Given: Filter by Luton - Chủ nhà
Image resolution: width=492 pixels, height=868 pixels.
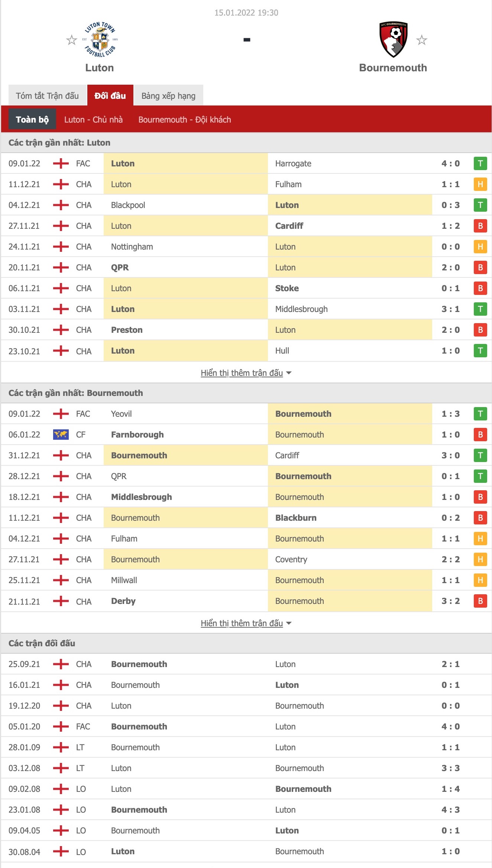Looking at the screenshot, I should coord(93,120).
